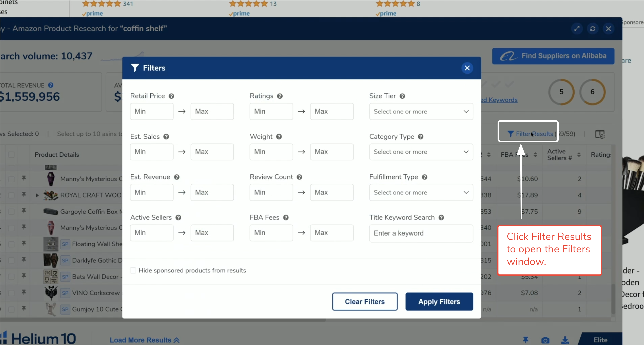Click Clear Filters button
This screenshot has width=644, height=345.
click(365, 302)
